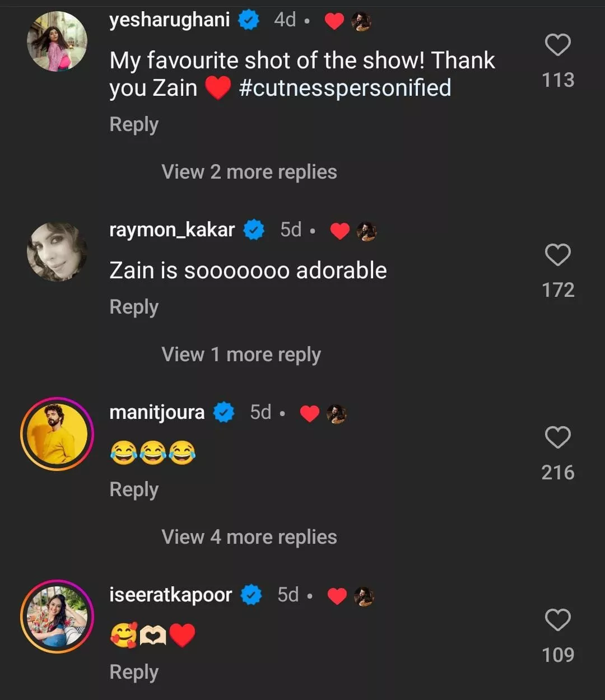Open raymon_kakar's profile picture
This screenshot has width=605, height=700.
coord(57,252)
